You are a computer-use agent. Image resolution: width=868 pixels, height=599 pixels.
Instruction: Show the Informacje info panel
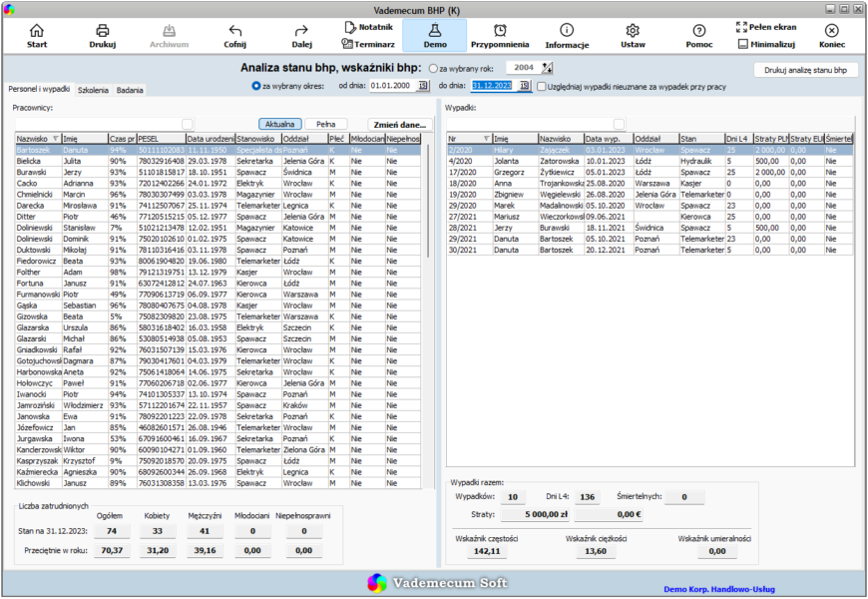tap(567, 36)
